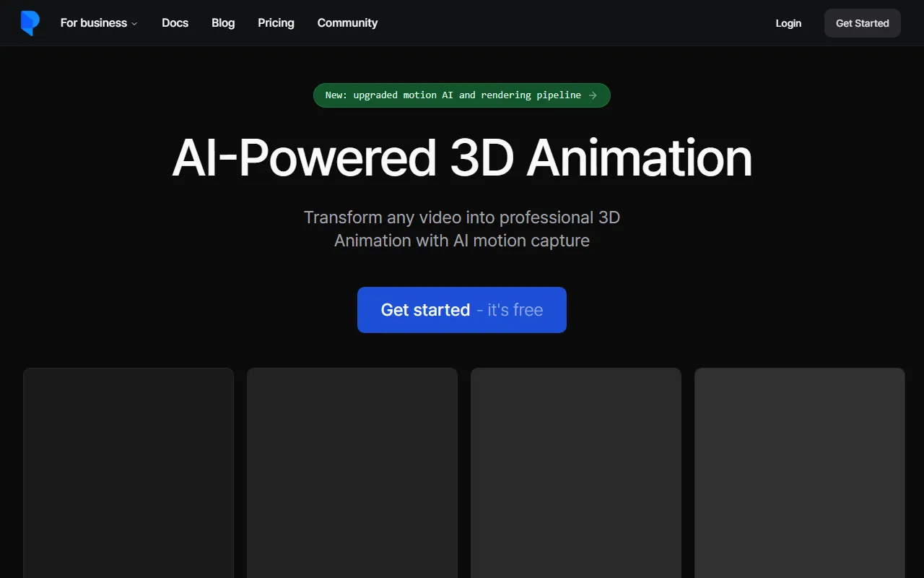Expand the chevron beside For business
Viewport: 924px width, 578px height.
134,24
